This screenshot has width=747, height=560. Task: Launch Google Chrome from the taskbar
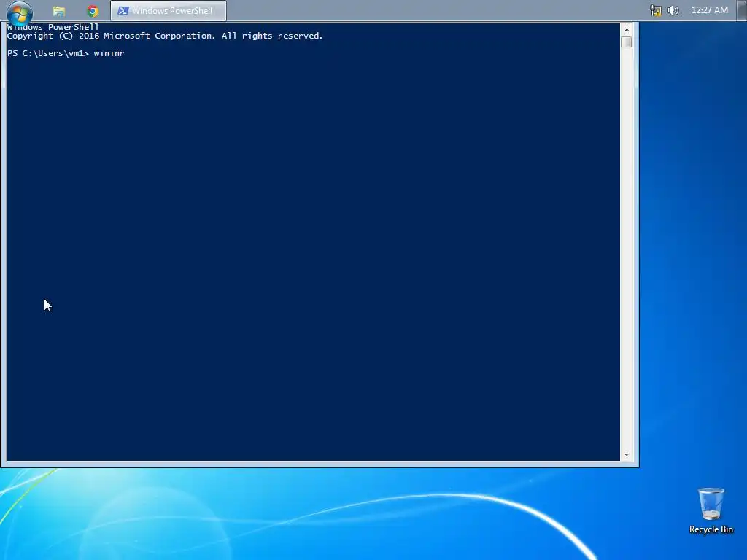pos(93,11)
